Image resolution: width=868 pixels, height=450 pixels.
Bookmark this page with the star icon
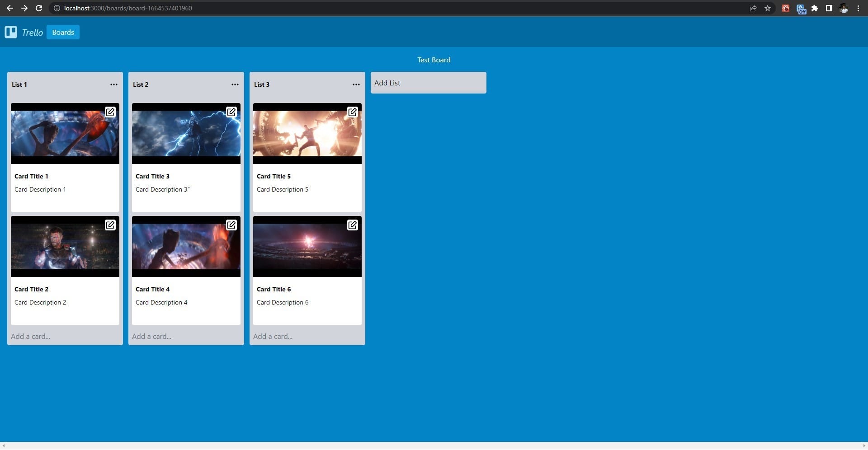pos(767,8)
